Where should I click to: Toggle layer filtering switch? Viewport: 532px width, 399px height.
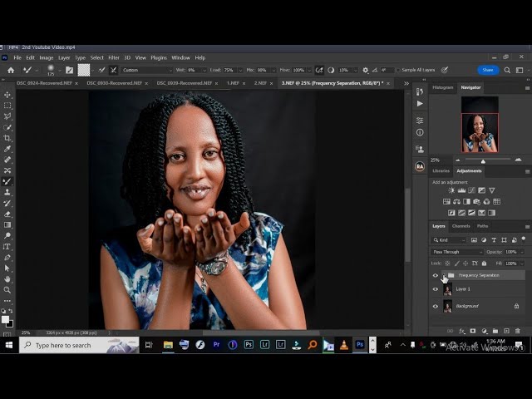[524, 239]
